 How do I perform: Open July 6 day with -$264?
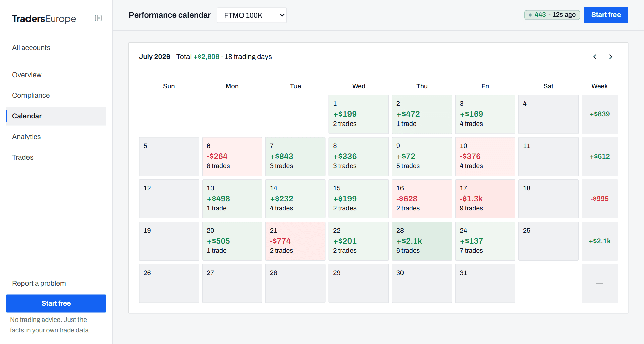point(232,157)
